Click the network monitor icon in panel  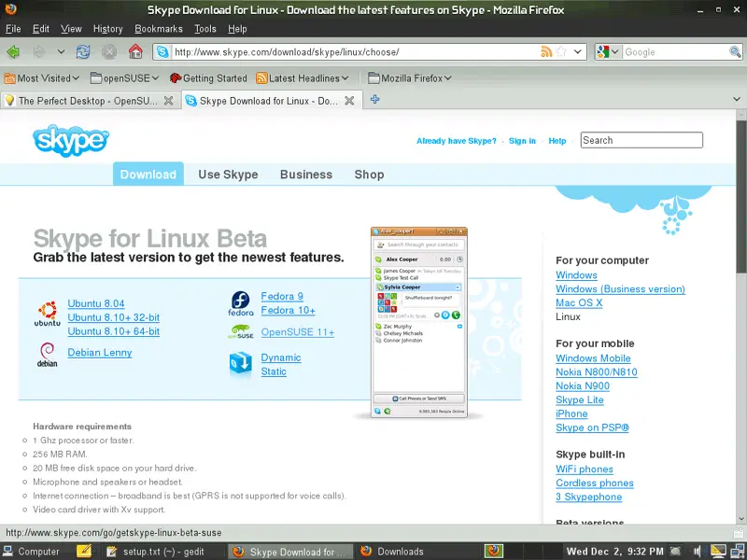(739, 552)
